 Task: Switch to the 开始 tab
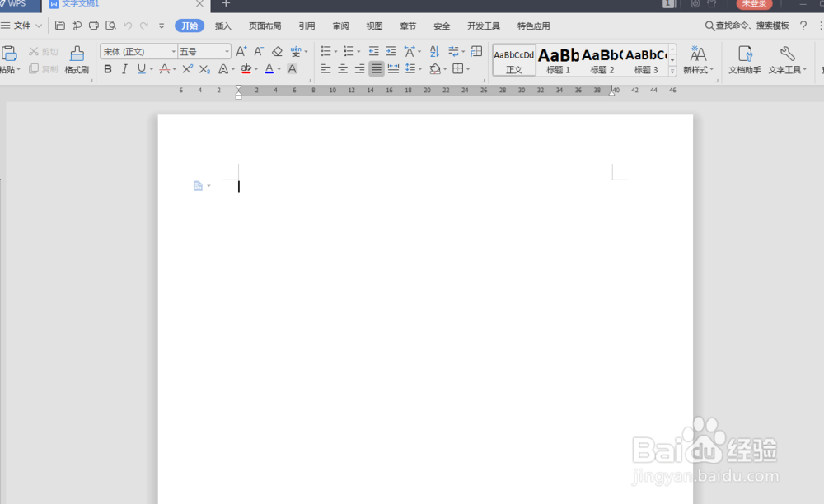tap(190, 26)
